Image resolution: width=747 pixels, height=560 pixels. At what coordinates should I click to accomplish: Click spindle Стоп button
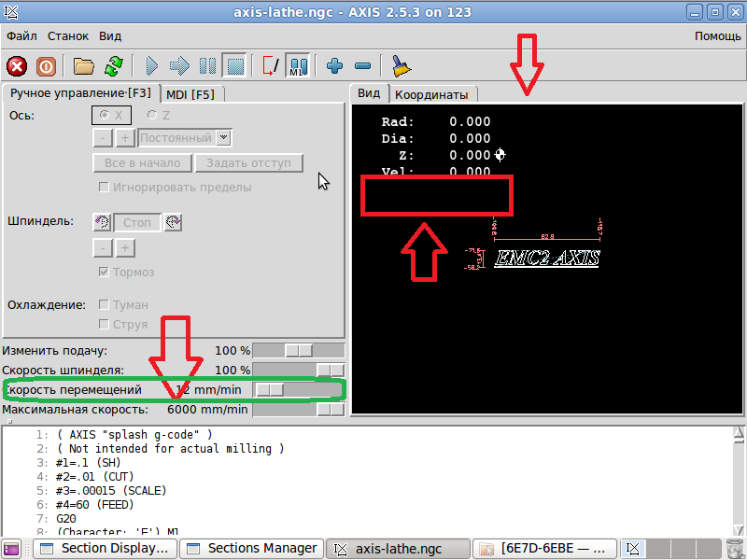[137, 222]
